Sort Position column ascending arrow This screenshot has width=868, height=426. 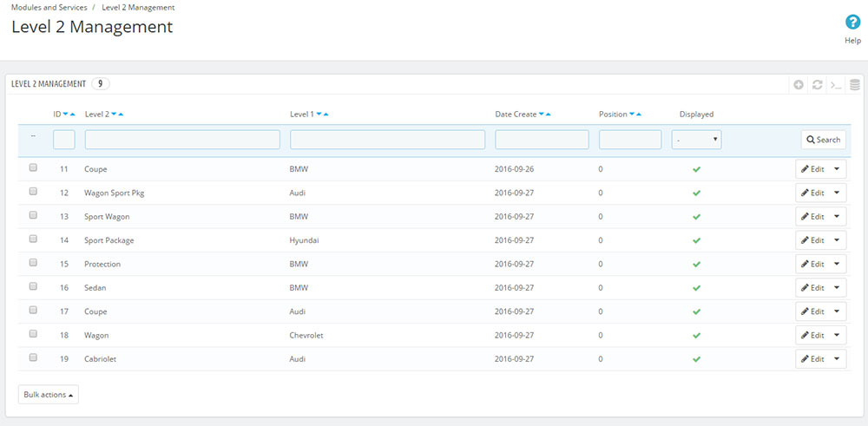(x=639, y=114)
